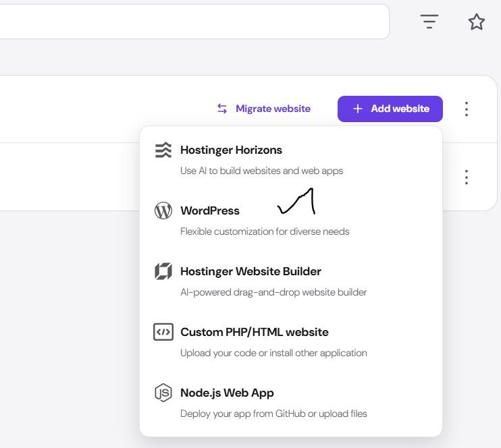Open the filter icon near search bar
The width and height of the screenshot is (501, 448).
pos(429,22)
